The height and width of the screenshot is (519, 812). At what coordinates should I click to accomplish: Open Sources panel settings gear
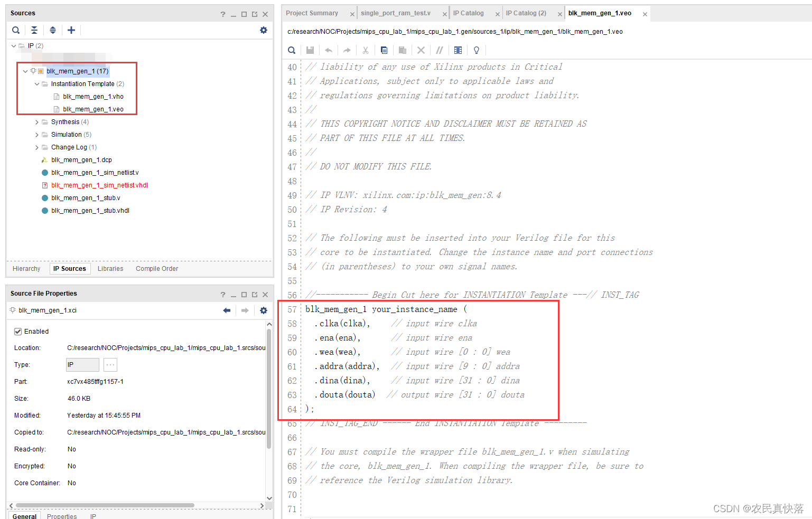tap(263, 31)
